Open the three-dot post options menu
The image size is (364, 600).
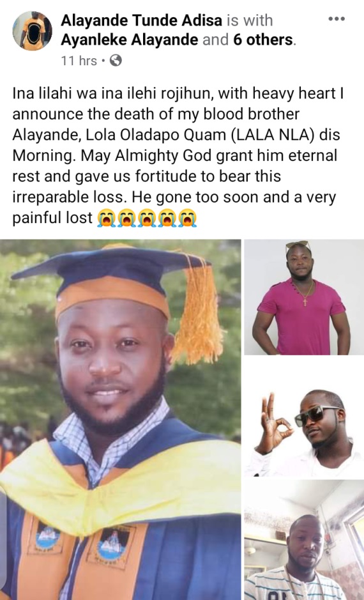pos(337,19)
